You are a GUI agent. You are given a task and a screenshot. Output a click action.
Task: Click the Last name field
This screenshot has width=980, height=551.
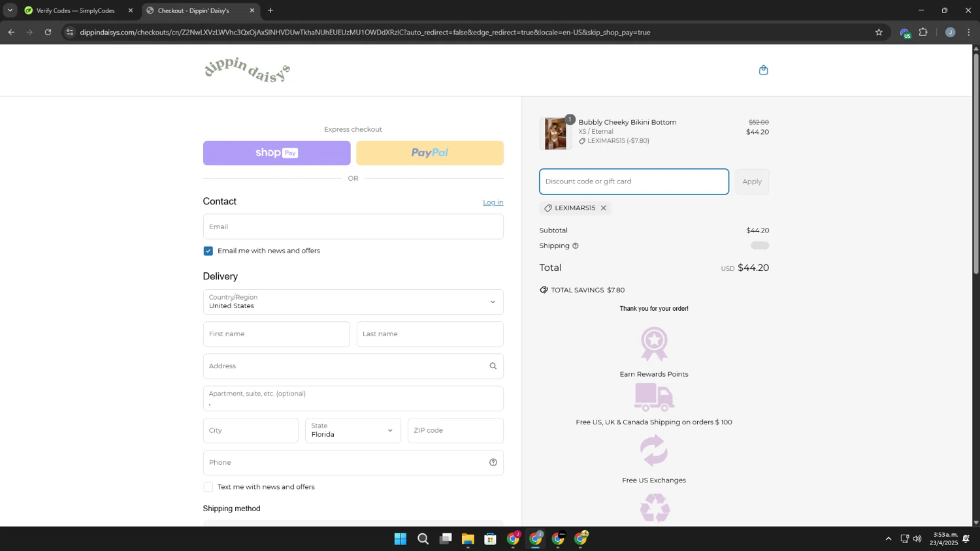pos(430,334)
